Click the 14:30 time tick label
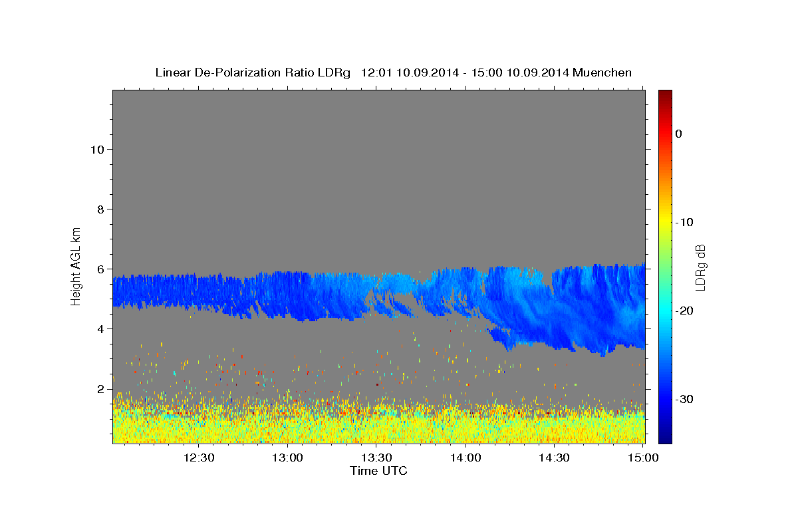 coord(554,458)
